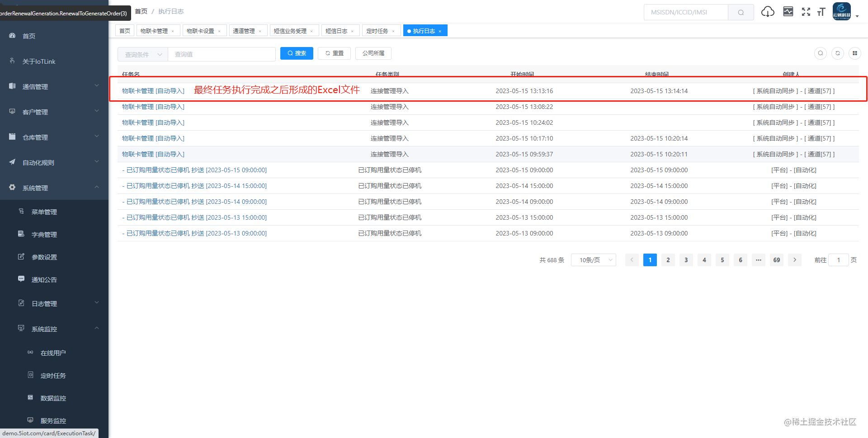
Task: Collapse the 系统管理 sidebar menu
Action: 54,188
